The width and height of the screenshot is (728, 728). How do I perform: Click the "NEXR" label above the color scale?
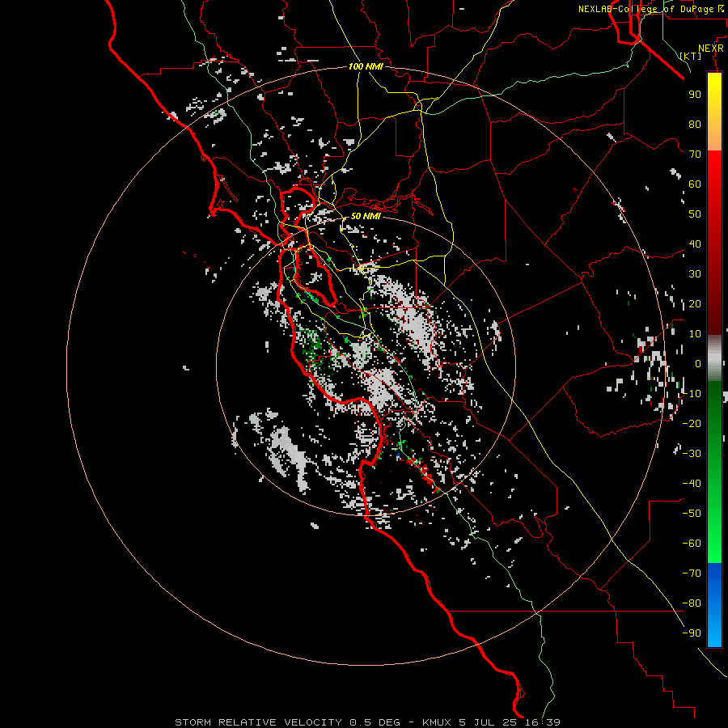pyautogui.click(x=711, y=49)
